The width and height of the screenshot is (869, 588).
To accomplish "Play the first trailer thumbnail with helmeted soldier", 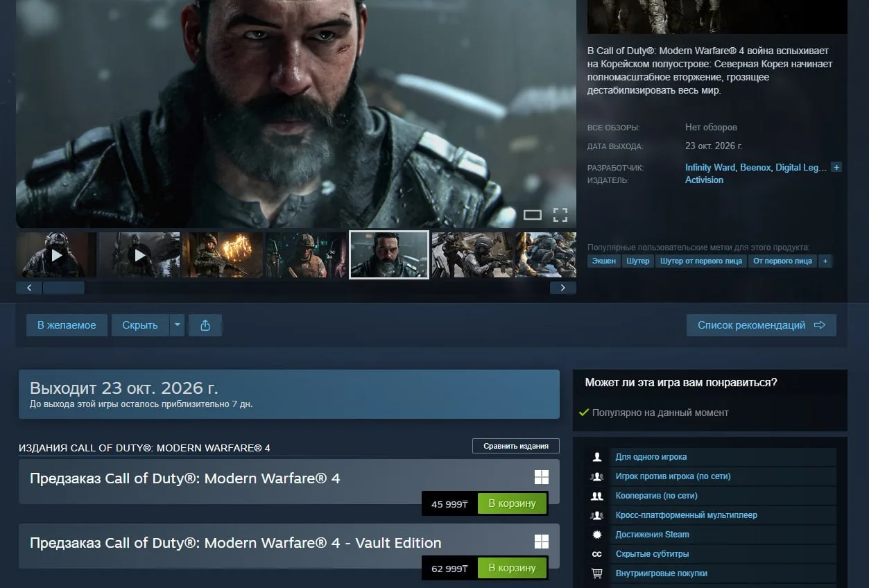I will click(56, 255).
